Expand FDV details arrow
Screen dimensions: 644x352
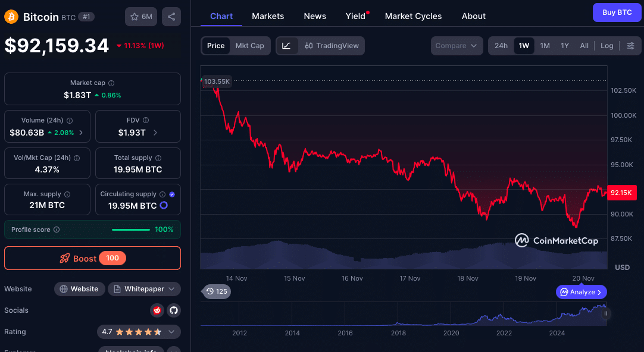(x=155, y=133)
